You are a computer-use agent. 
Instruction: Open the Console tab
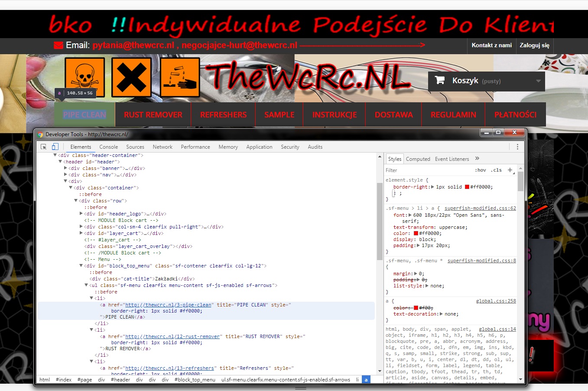[108, 147]
